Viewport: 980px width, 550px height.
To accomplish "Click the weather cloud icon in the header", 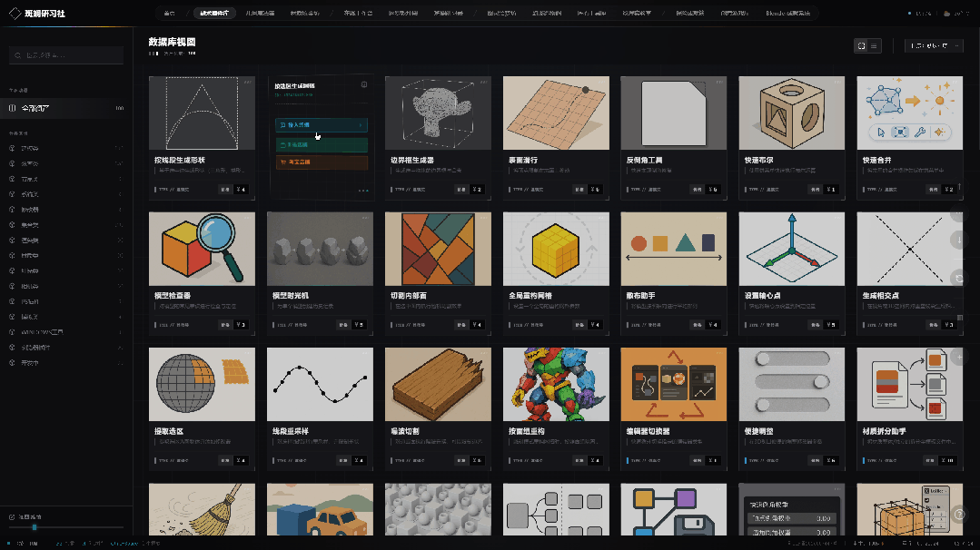I will [947, 13].
